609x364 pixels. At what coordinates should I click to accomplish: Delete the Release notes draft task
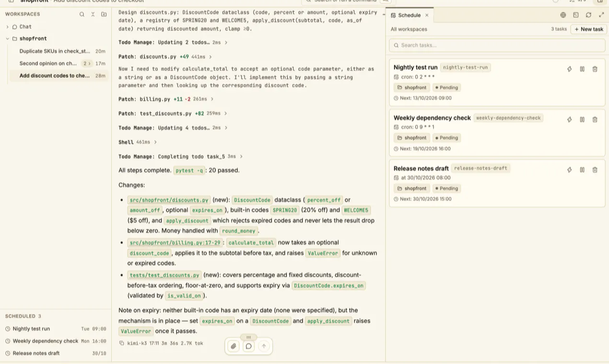click(x=595, y=170)
